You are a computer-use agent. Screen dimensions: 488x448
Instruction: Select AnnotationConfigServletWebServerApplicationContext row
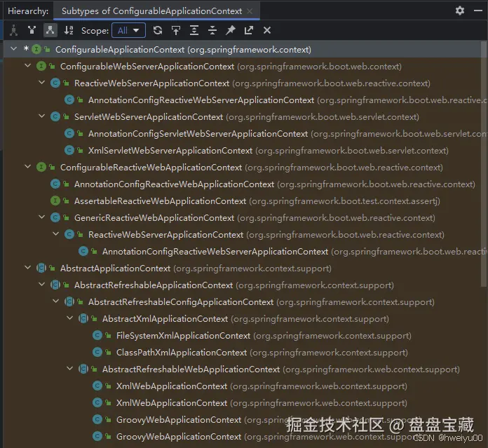(242, 134)
